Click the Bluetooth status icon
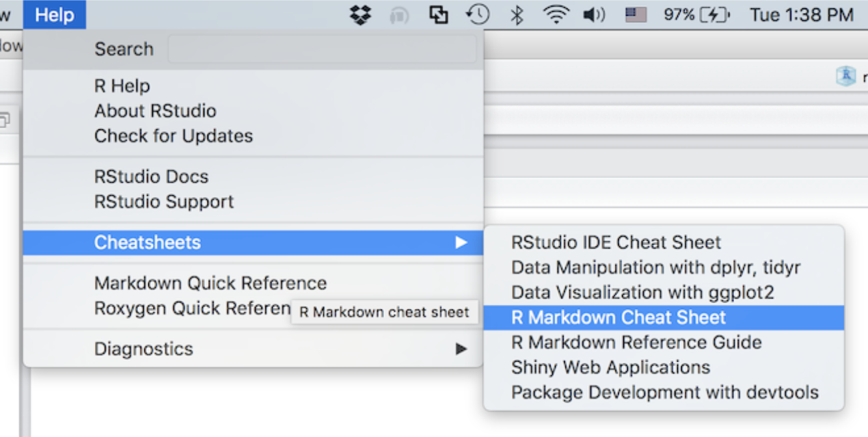Screen dimensions: 868x437 pos(517,15)
